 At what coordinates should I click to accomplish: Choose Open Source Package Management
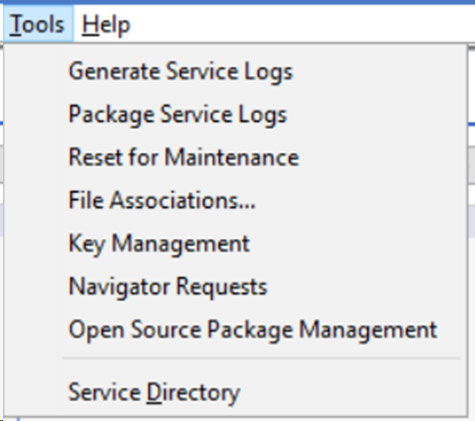(x=235, y=329)
